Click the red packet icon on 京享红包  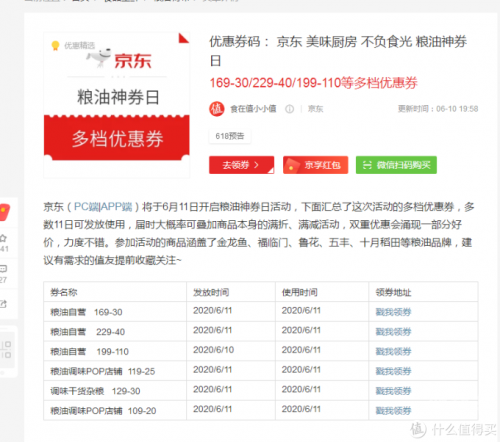292,165
